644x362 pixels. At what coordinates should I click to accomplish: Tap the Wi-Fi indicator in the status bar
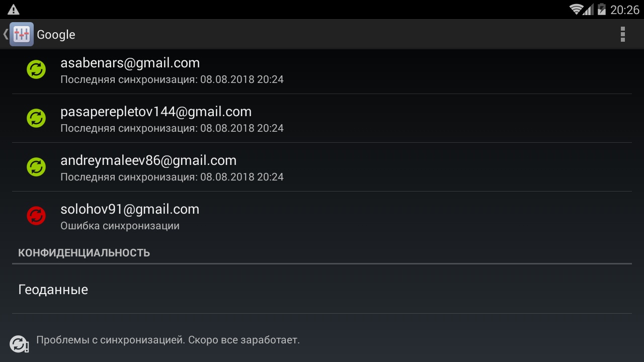tap(576, 9)
